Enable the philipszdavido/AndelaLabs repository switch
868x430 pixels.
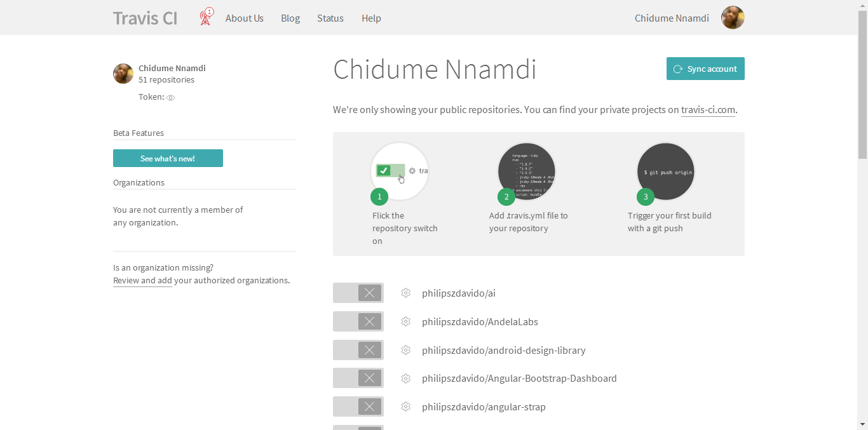point(358,321)
